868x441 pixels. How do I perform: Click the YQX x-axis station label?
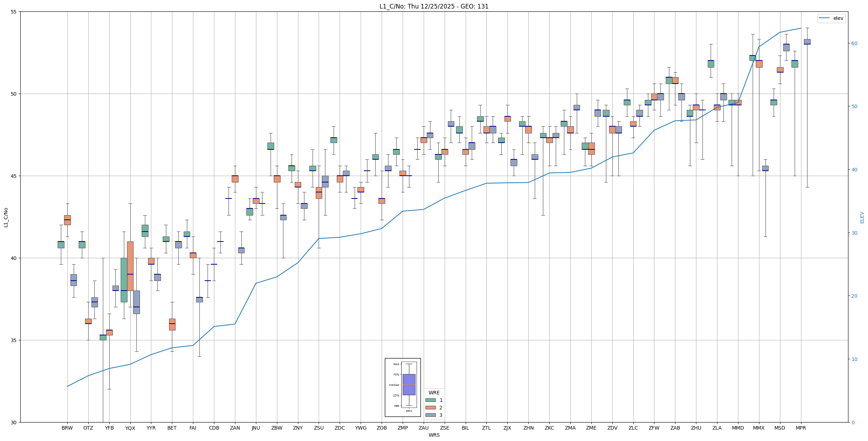pyautogui.click(x=130, y=428)
